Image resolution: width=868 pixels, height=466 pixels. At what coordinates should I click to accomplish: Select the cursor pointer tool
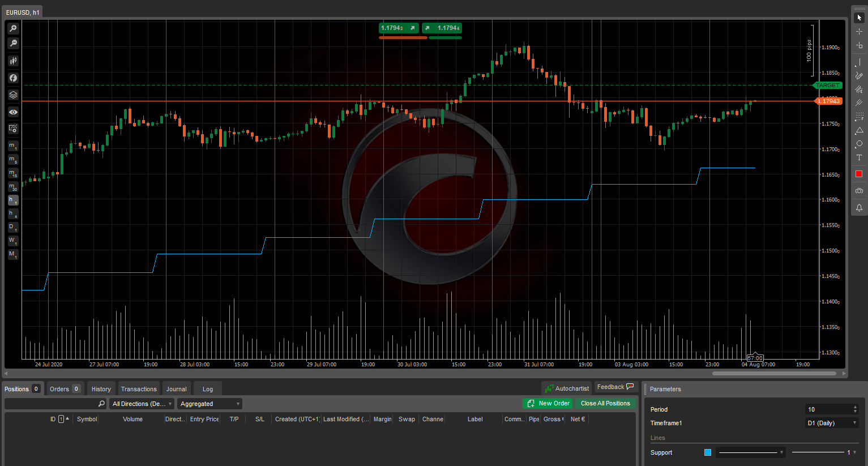click(x=859, y=18)
